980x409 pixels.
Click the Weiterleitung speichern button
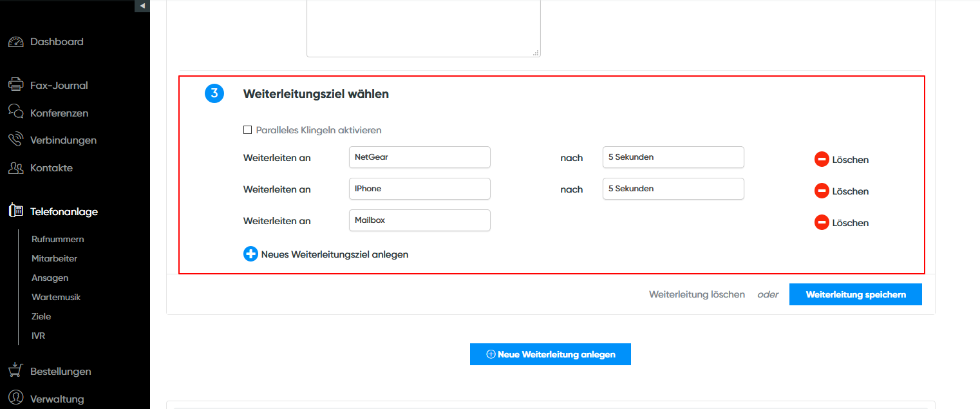855,294
